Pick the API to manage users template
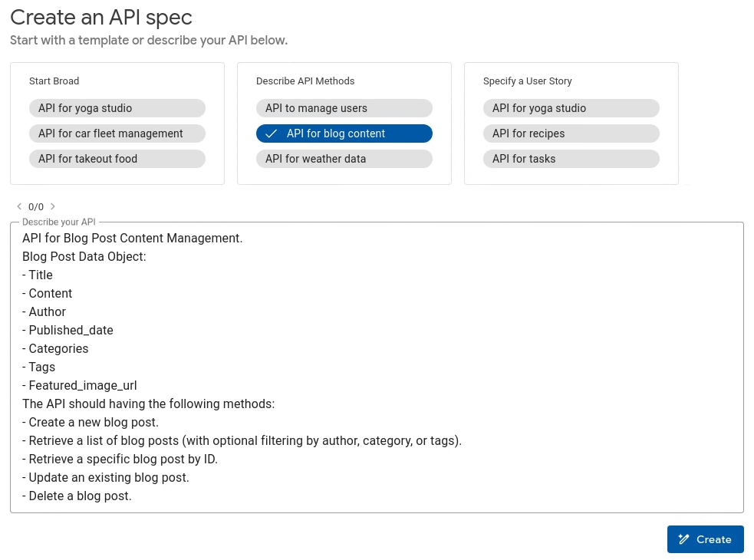This screenshot has height=560, width=754. click(x=344, y=108)
